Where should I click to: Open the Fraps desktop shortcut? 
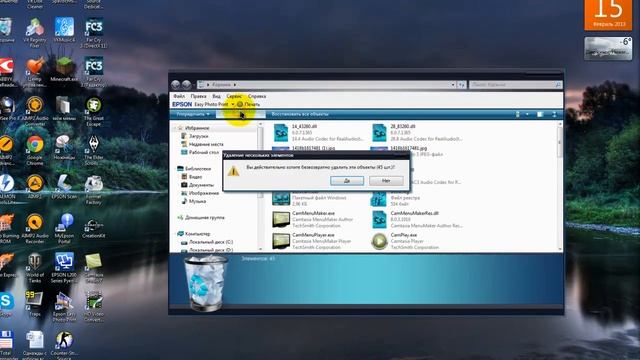[x=35, y=304]
